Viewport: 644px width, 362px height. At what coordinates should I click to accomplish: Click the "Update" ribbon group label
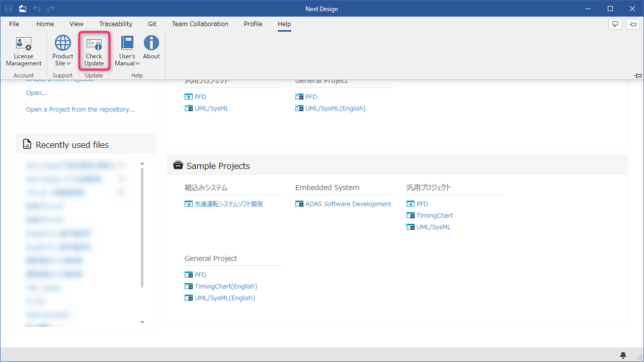94,75
